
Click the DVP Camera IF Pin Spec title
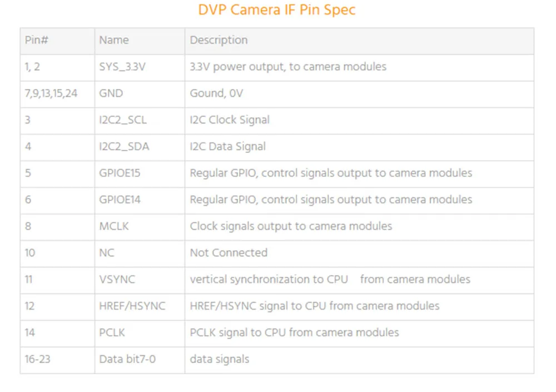tap(276, 10)
